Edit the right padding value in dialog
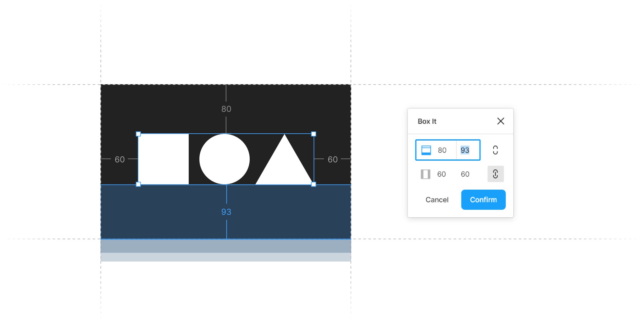Viewport: 644px width, 322px height. [x=465, y=174]
